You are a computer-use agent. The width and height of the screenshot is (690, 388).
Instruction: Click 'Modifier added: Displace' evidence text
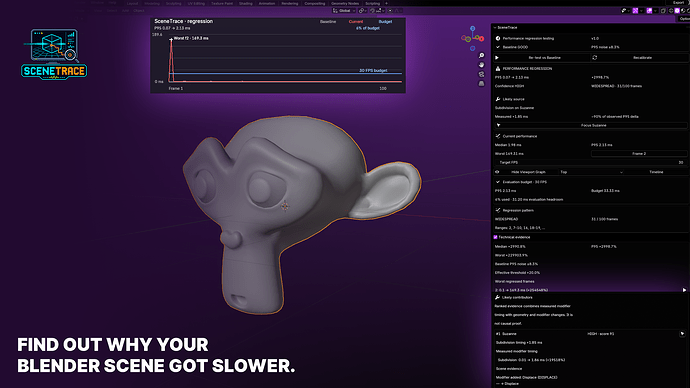(x=526, y=377)
